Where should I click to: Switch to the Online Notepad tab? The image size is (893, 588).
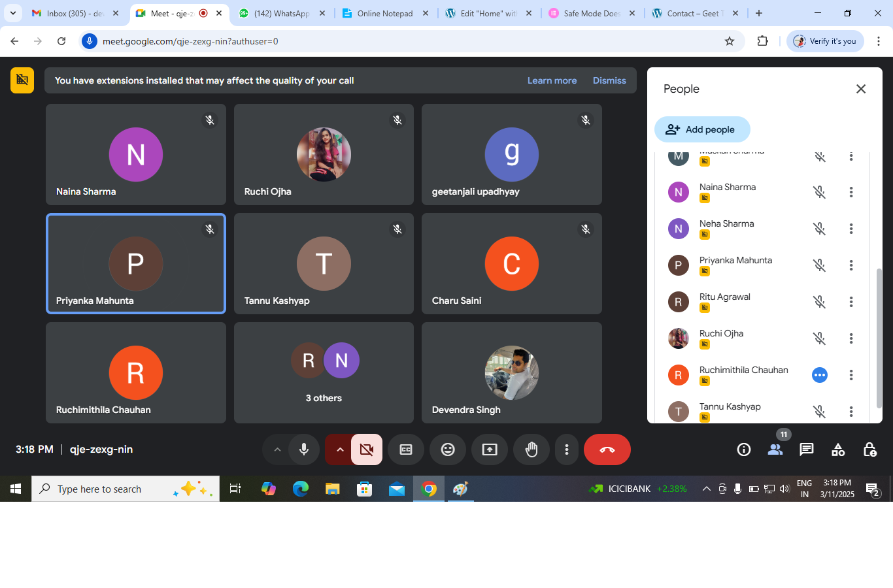tap(384, 13)
